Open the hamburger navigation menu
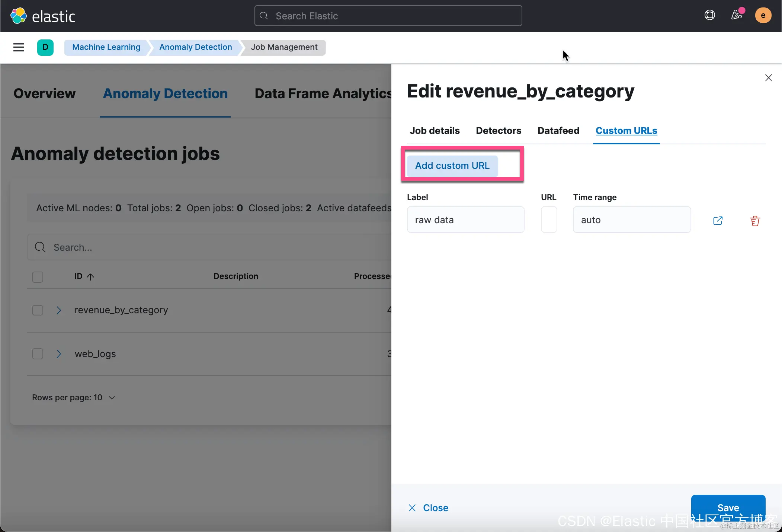Viewport: 782px width, 532px height. (18, 47)
